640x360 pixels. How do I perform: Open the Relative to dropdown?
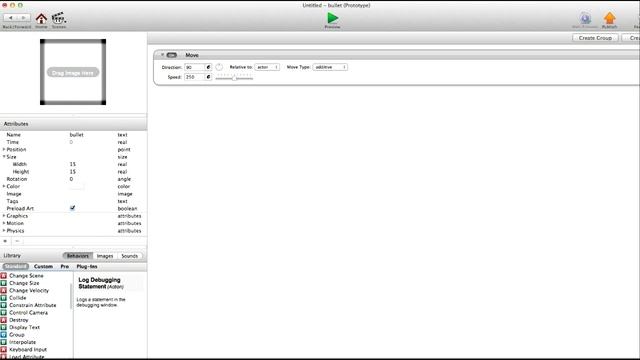point(267,67)
